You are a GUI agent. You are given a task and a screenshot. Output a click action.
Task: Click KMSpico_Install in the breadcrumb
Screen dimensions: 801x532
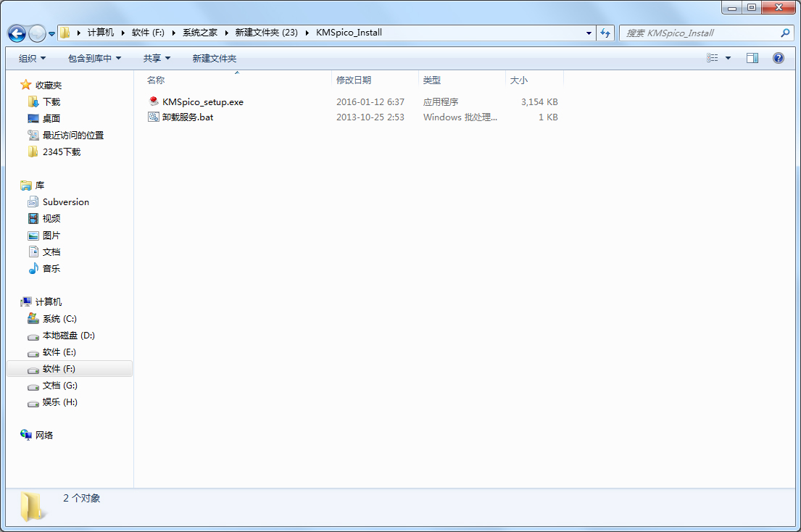(349, 33)
